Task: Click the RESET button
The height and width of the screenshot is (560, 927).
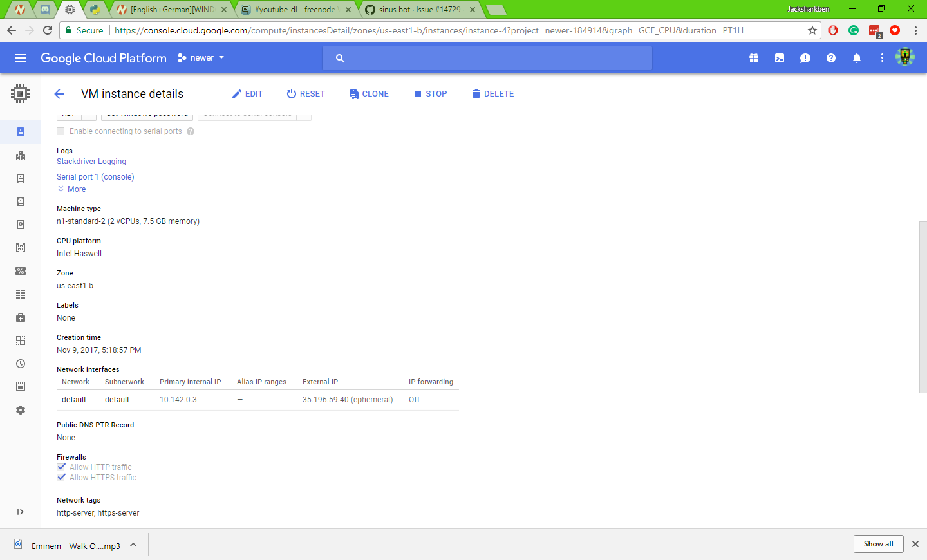Action: (306, 94)
